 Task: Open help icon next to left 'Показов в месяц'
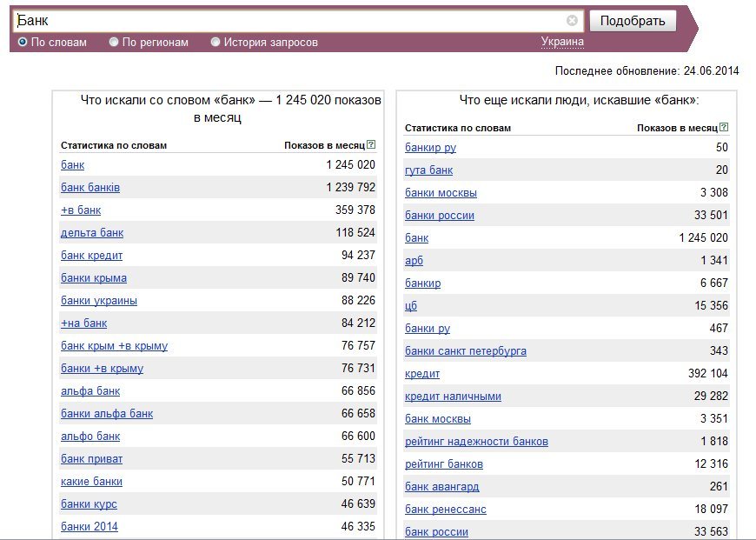371,144
